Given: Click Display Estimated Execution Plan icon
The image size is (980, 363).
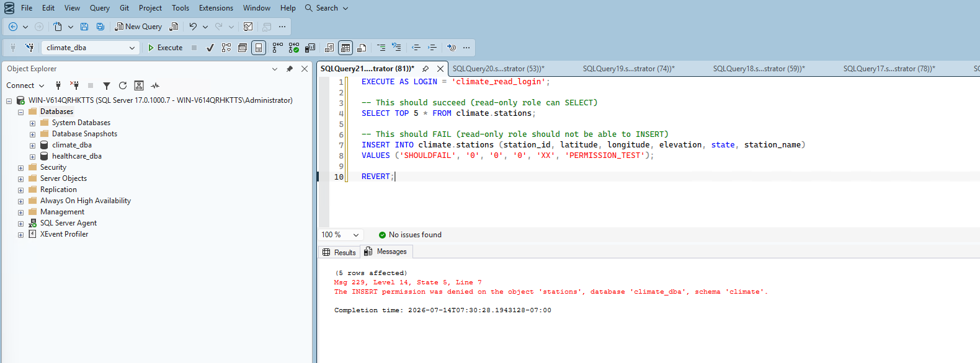Looking at the screenshot, I should (226, 48).
